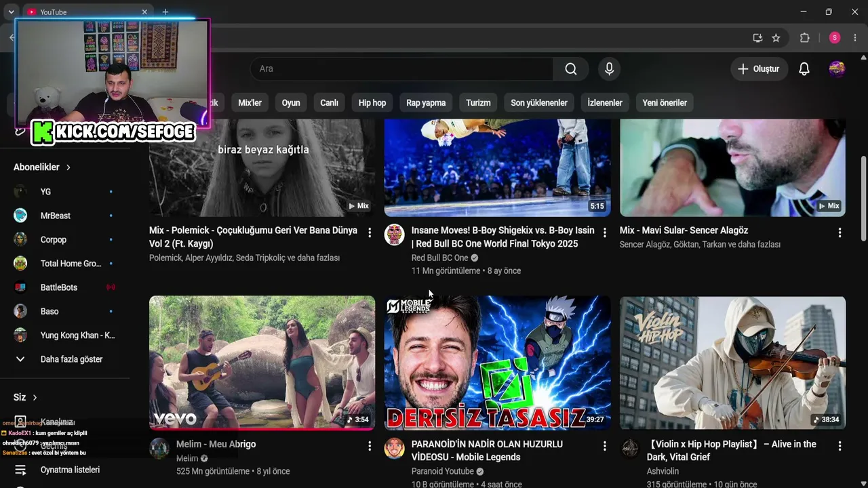Select the Rap yapma filter chip

[426, 103]
